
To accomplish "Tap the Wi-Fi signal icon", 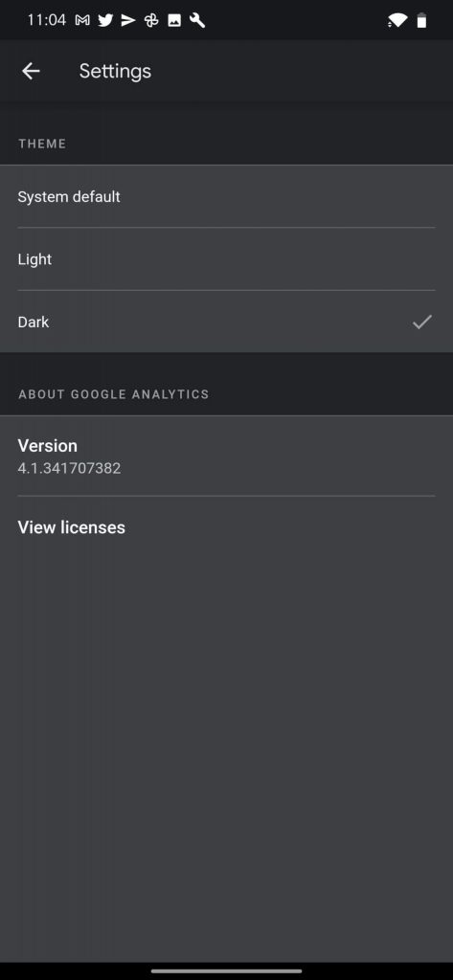I will click(396, 21).
